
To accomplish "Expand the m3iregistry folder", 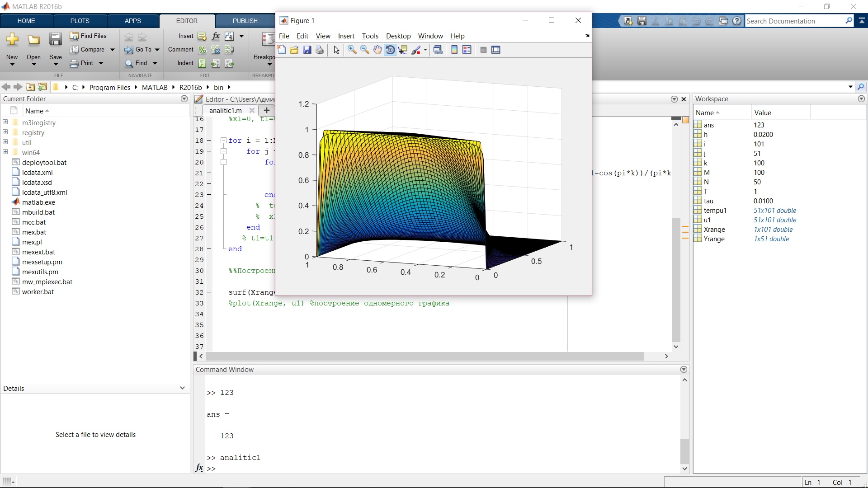I will (x=5, y=122).
